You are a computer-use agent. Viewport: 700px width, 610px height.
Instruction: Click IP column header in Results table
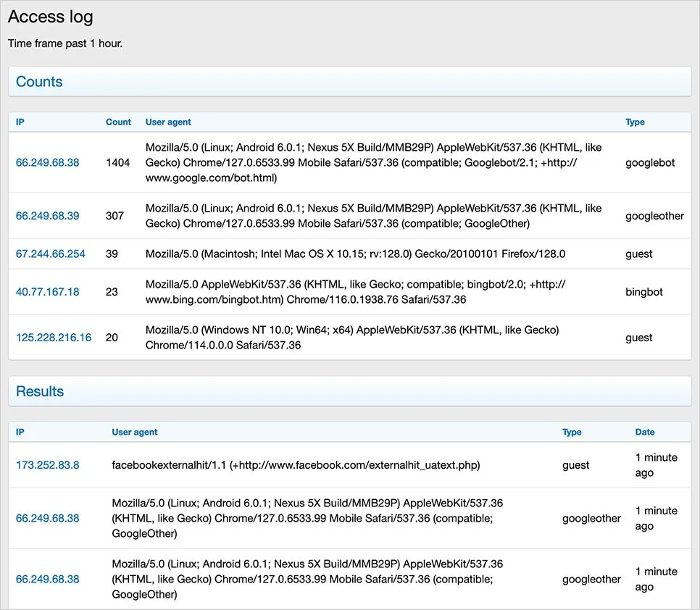[20, 433]
